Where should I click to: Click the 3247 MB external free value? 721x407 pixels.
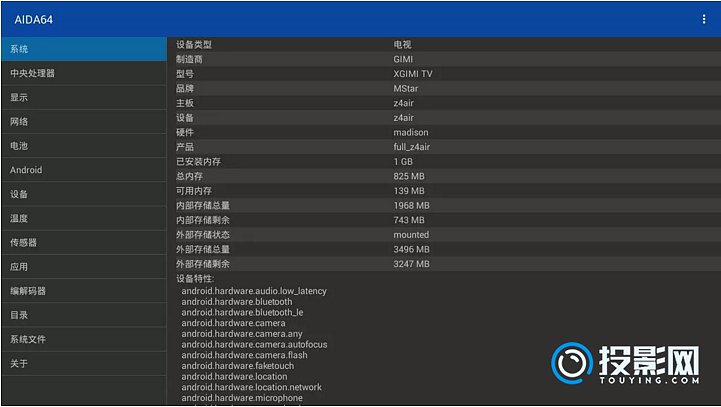coord(412,264)
